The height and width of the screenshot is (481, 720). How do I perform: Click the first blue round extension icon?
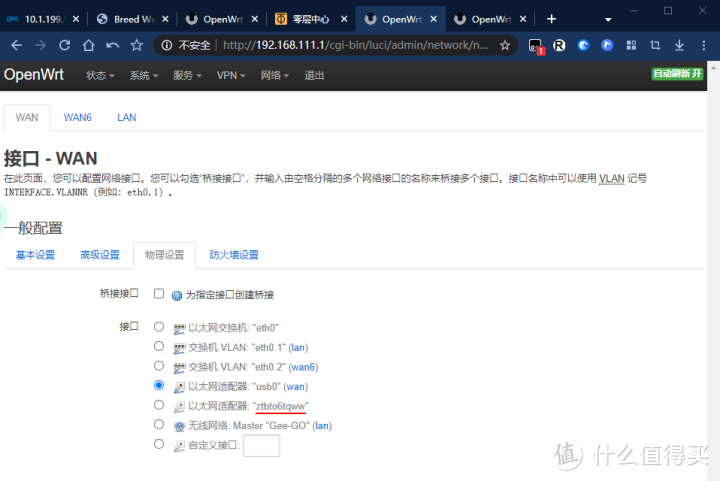[x=583, y=45]
